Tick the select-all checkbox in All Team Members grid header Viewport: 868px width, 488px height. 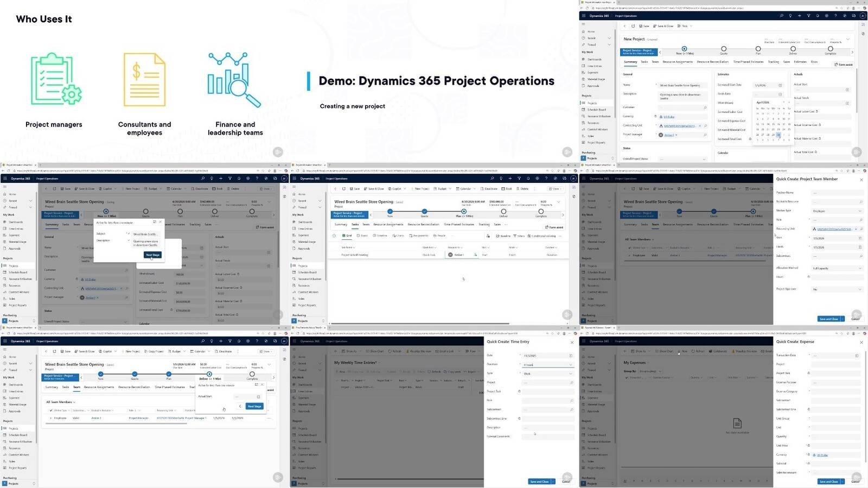click(x=51, y=410)
